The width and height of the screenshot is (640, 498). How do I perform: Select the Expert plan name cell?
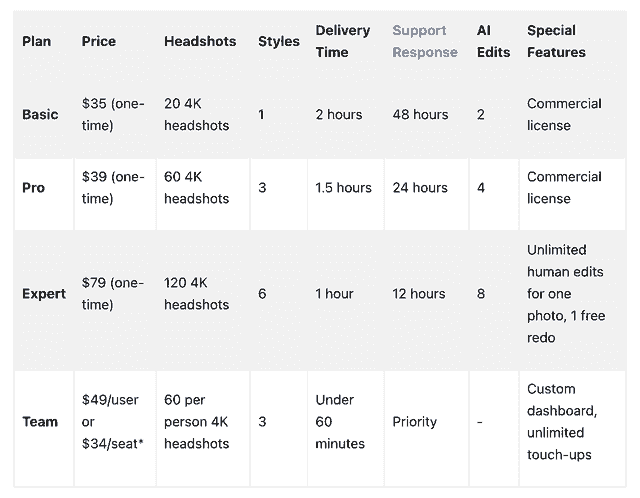click(x=43, y=294)
